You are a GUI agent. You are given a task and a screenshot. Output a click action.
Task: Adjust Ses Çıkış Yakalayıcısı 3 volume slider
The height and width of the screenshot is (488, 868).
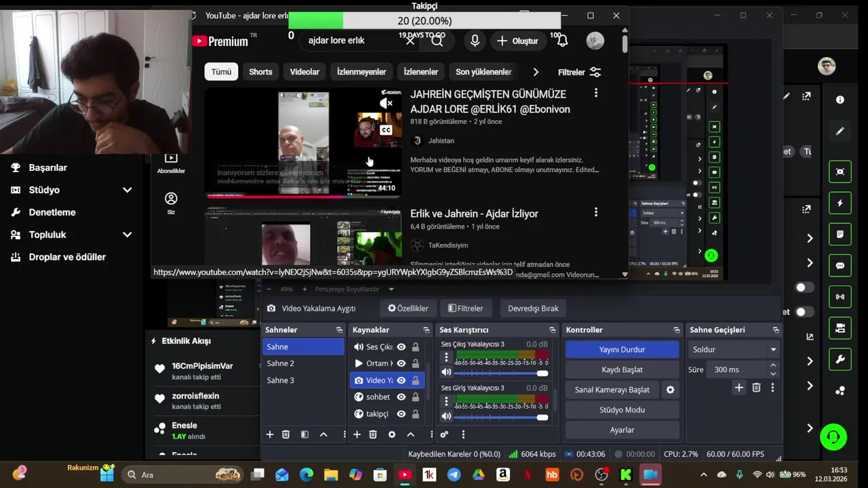coord(501,373)
